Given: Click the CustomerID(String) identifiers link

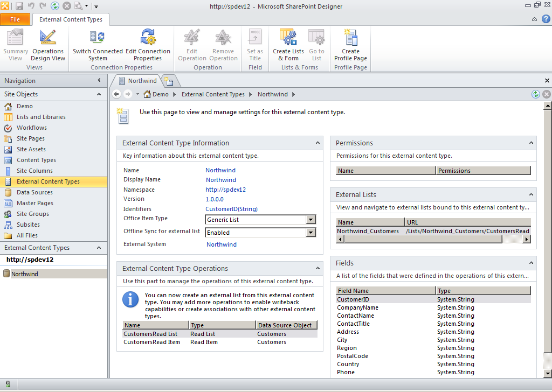Looking at the screenshot, I should click(x=232, y=209).
